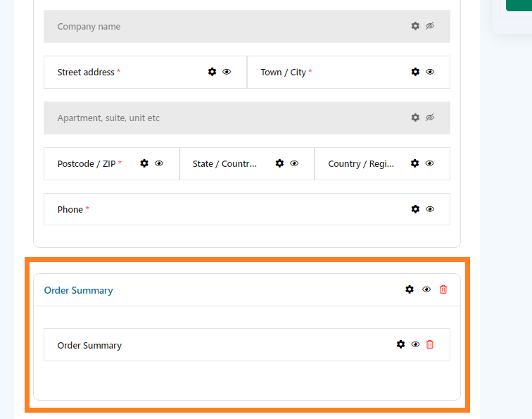Hide the Country / Region field
532x419 pixels.
pyautogui.click(x=429, y=163)
